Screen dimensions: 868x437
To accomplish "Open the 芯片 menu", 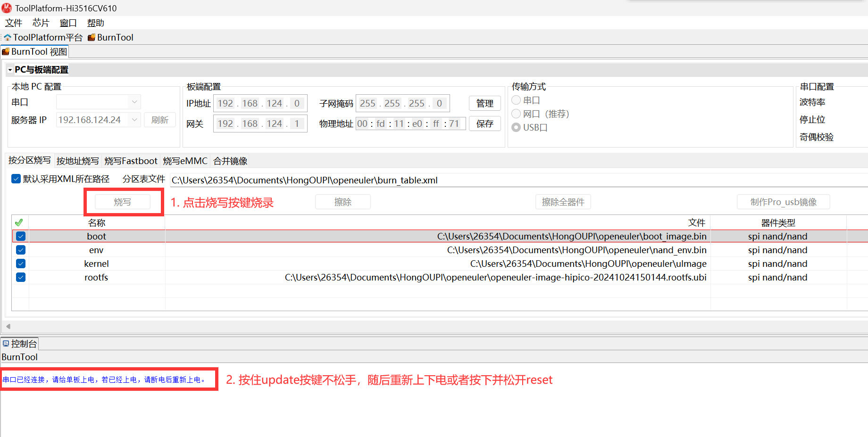I will click(x=41, y=23).
